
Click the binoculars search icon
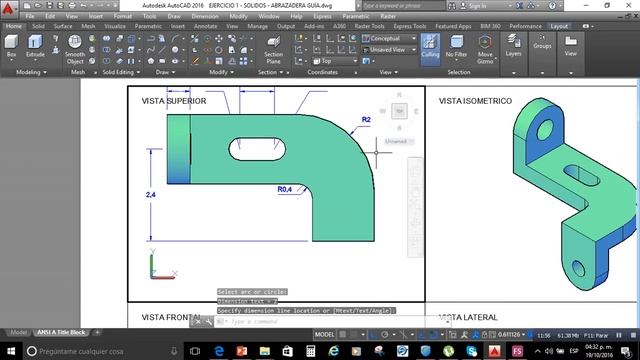pos(452,6)
